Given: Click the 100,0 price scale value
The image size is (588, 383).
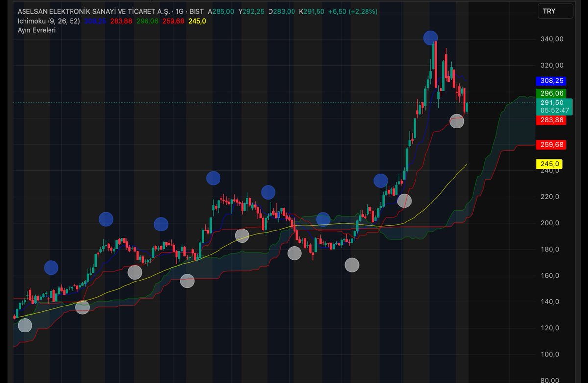Looking at the screenshot, I should 550,354.
